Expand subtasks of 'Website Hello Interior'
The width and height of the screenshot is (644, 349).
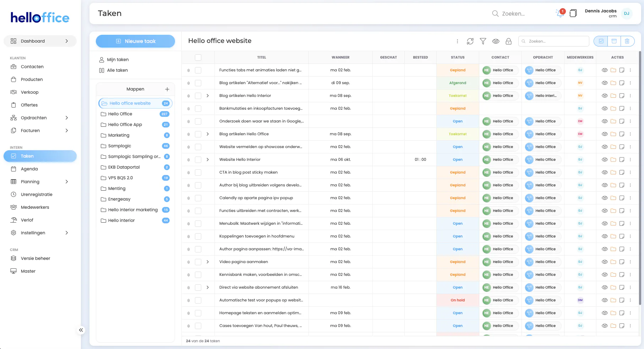208,159
